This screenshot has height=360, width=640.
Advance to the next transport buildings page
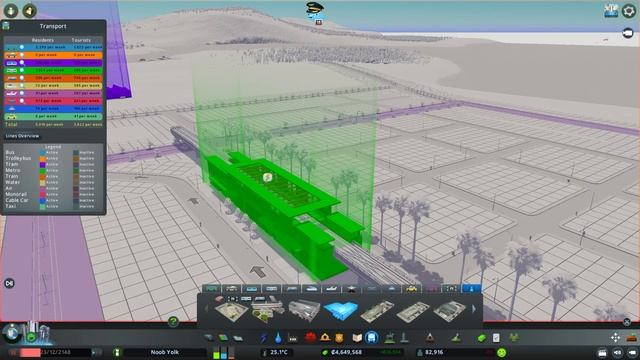coord(474,309)
